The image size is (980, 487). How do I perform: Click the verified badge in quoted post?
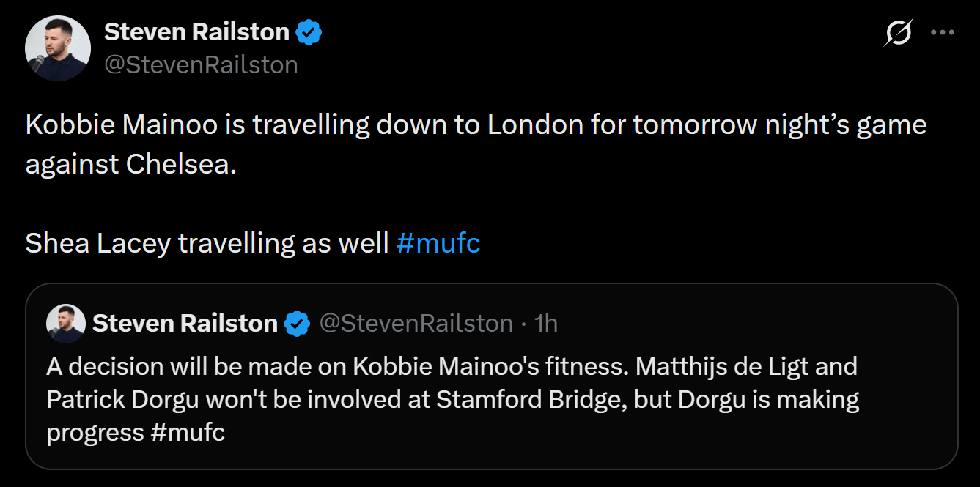(x=297, y=324)
